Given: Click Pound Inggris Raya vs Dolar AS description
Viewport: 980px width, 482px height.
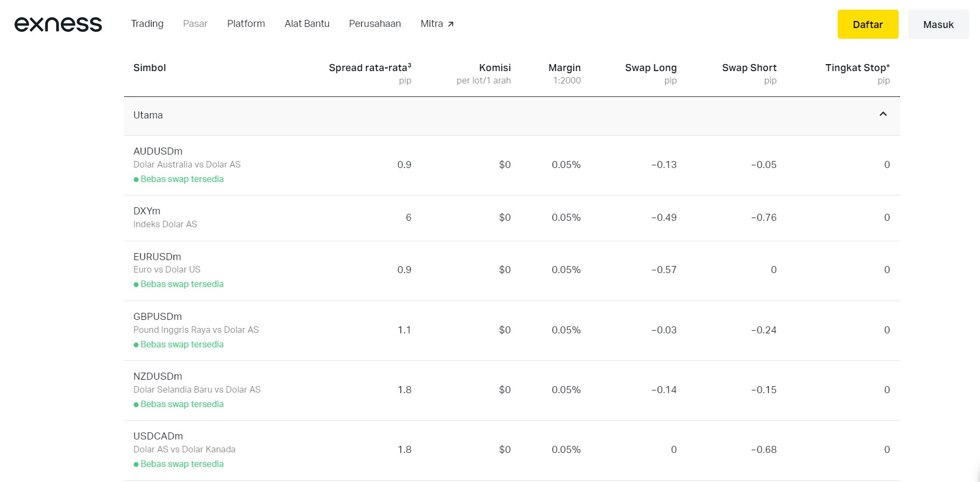Looking at the screenshot, I should point(196,330).
